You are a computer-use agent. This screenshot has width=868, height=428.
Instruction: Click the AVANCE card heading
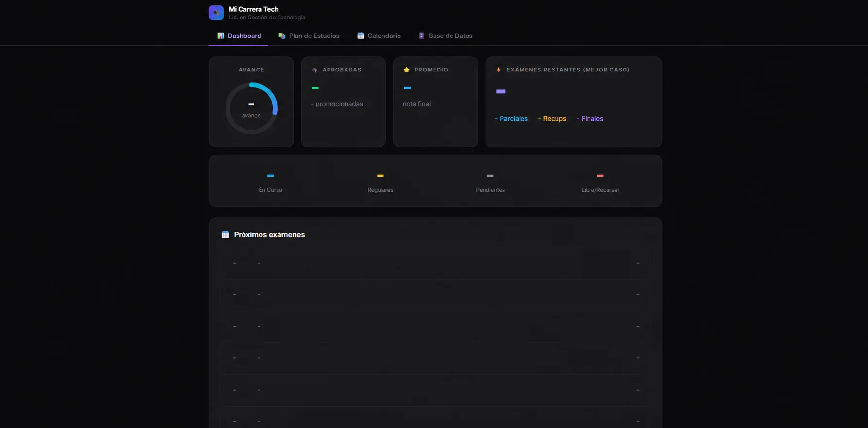click(251, 70)
